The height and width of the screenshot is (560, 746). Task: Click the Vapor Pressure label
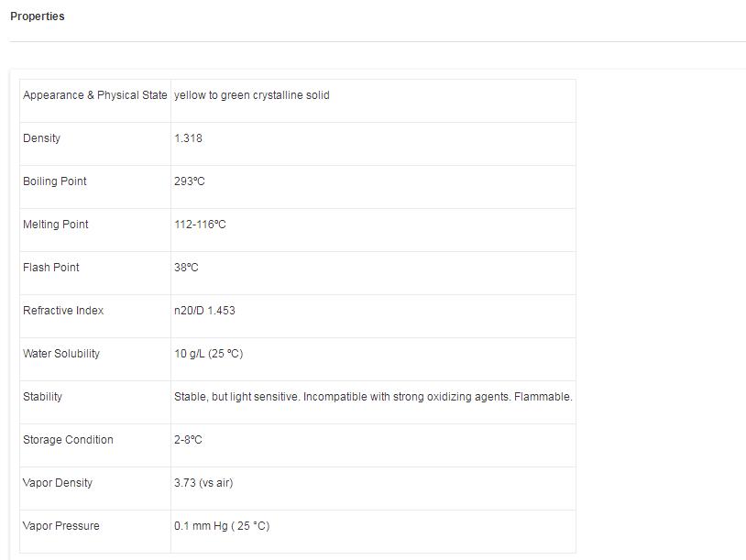[x=61, y=526]
